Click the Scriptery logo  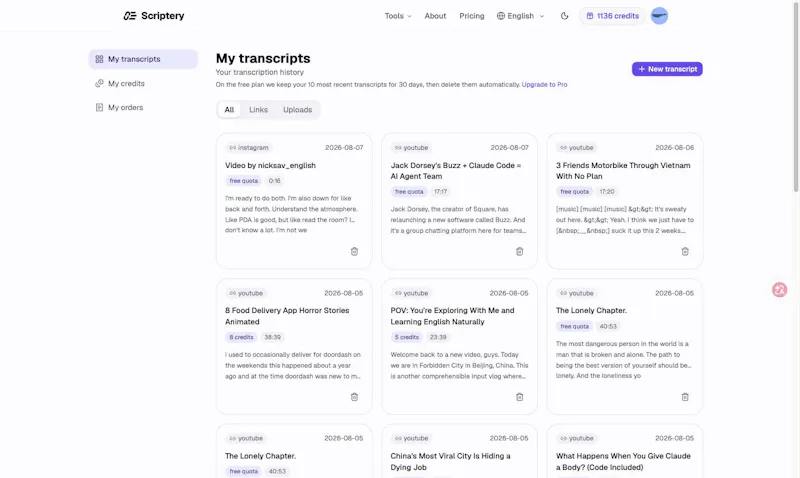click(x=154, y=16)
